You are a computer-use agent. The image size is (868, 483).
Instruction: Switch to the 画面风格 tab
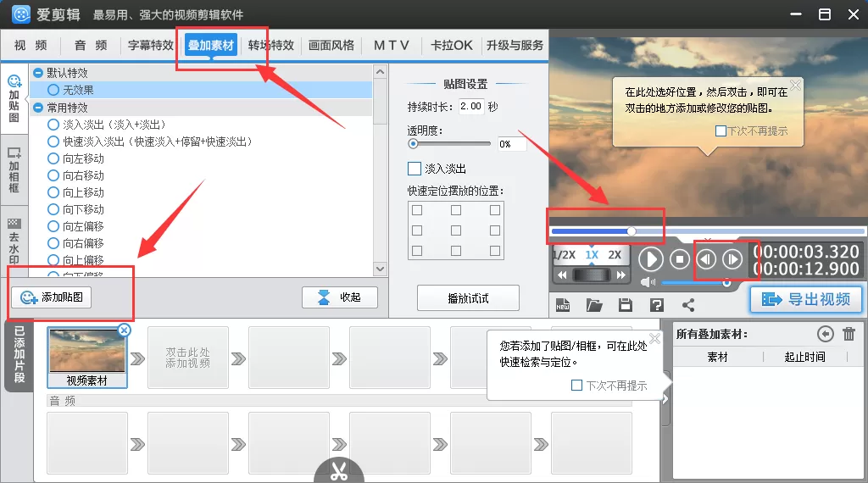point(331,46)
